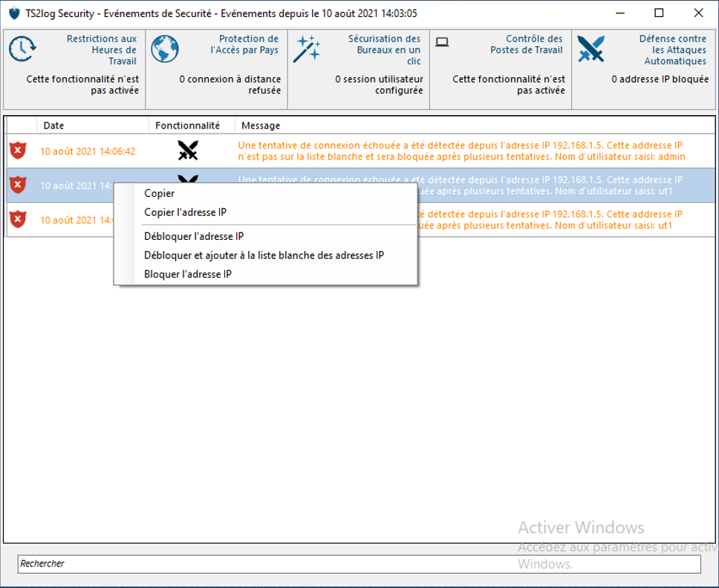
Task: Click '0 session utilisateur configurée' text
Action: pos(379,85)
